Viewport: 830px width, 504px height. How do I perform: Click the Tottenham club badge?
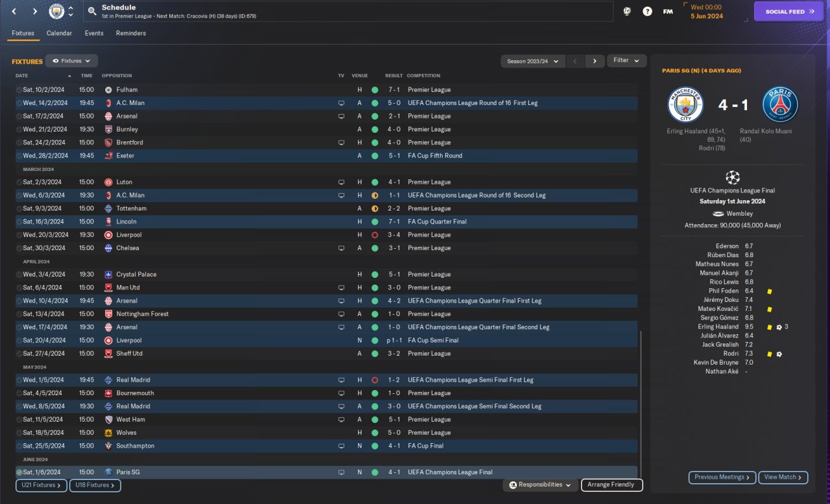coord(108,209)
